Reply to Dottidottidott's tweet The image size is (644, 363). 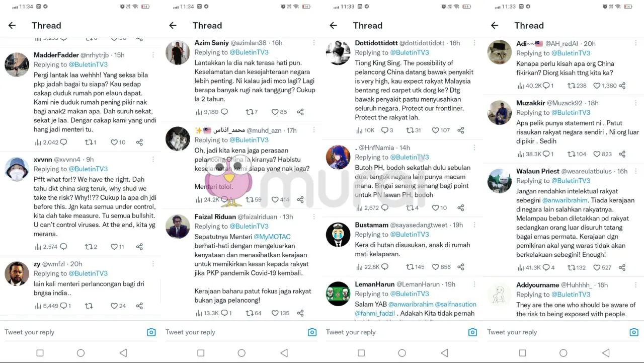(385, 130)
